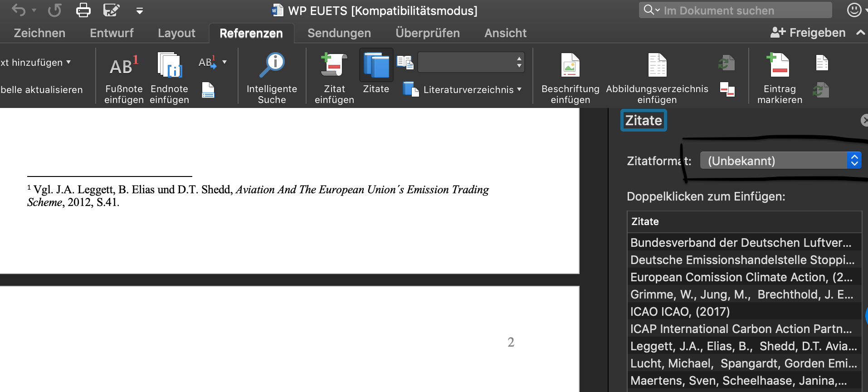Open the Ansicht tab

click(x=506, y=33)
